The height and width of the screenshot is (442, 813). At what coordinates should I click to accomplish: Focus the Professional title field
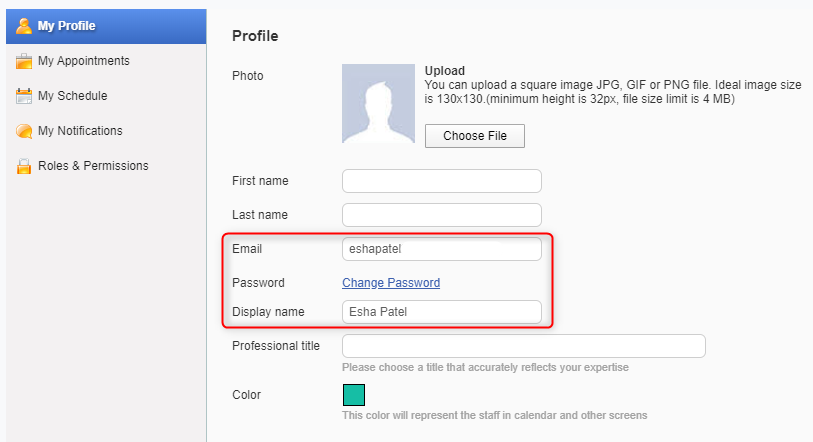524,346
